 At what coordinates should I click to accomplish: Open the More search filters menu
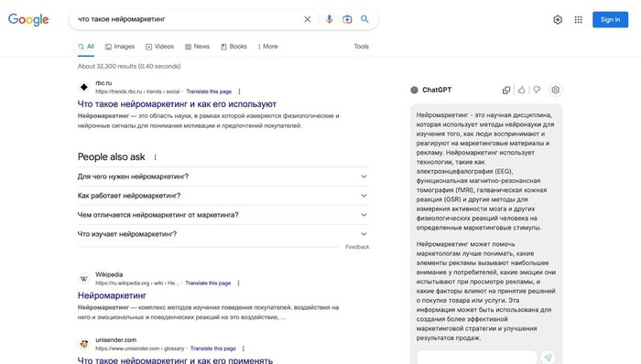click(x=267, y=47)
